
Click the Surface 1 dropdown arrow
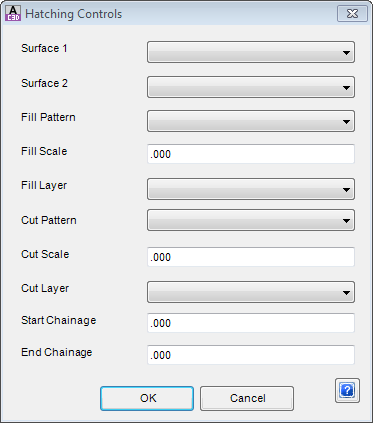pos(346,53)
